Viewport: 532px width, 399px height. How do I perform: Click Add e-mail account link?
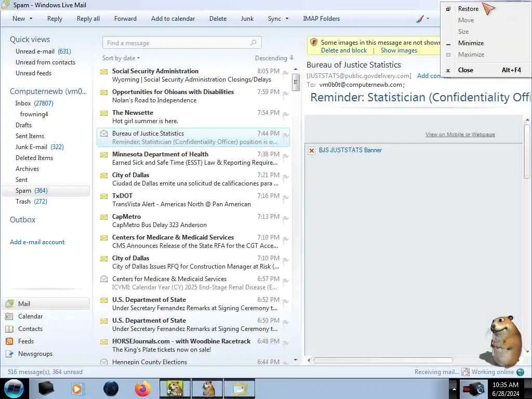click(x=37, y=242)
